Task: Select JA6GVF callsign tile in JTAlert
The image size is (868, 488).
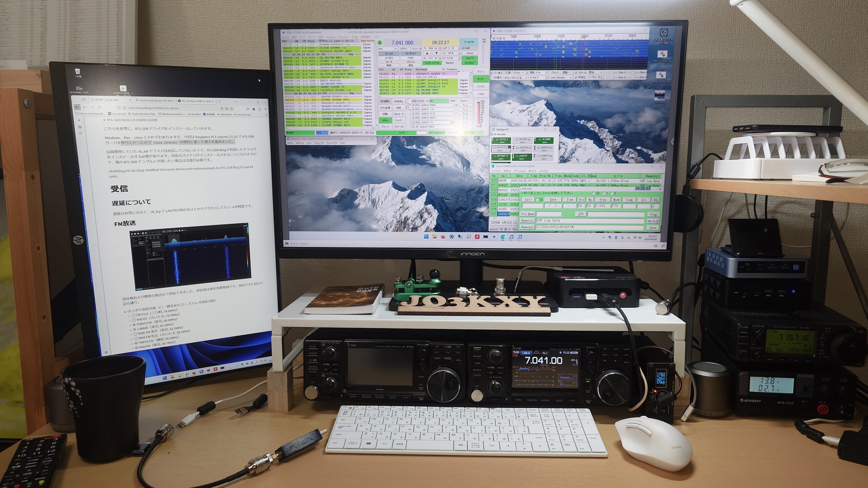Action: tap(522, 157)
